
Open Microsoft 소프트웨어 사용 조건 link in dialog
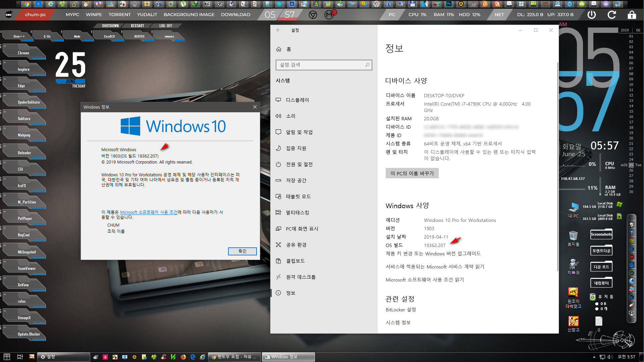(149, 212)
